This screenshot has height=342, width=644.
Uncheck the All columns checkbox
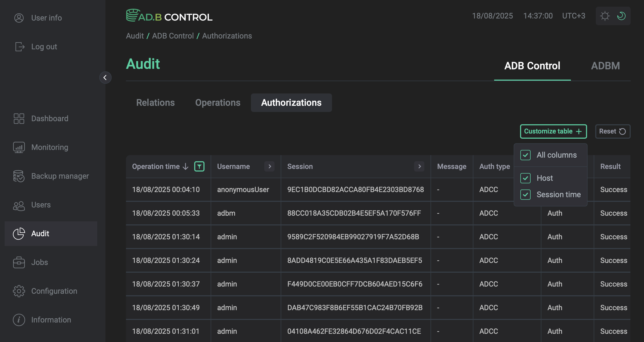525,155
